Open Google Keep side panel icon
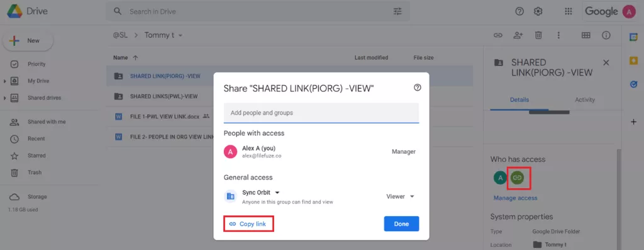Screen dimensions: 644x250 coord(633,60)
